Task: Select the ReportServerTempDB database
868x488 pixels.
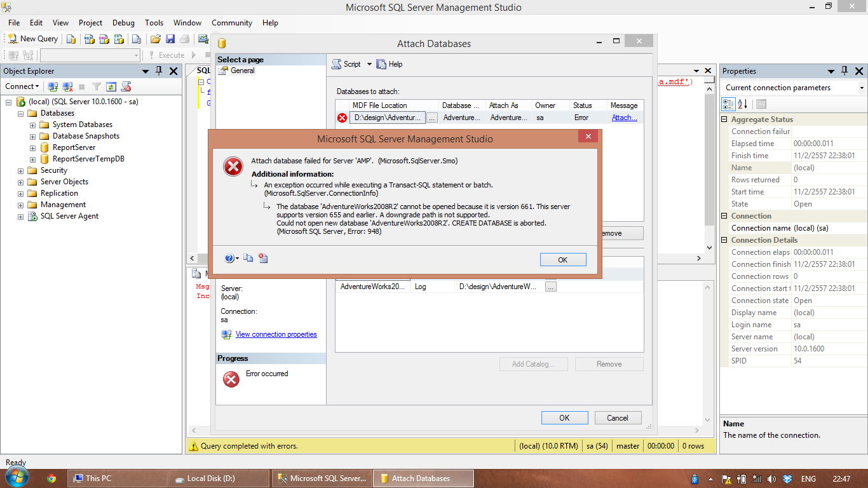Action: 88,159
